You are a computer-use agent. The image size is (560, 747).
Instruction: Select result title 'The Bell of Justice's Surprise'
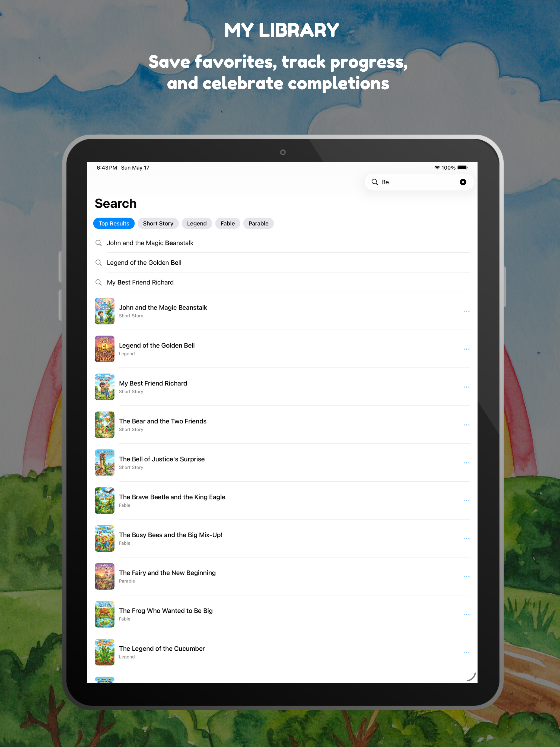pos(162,459)
